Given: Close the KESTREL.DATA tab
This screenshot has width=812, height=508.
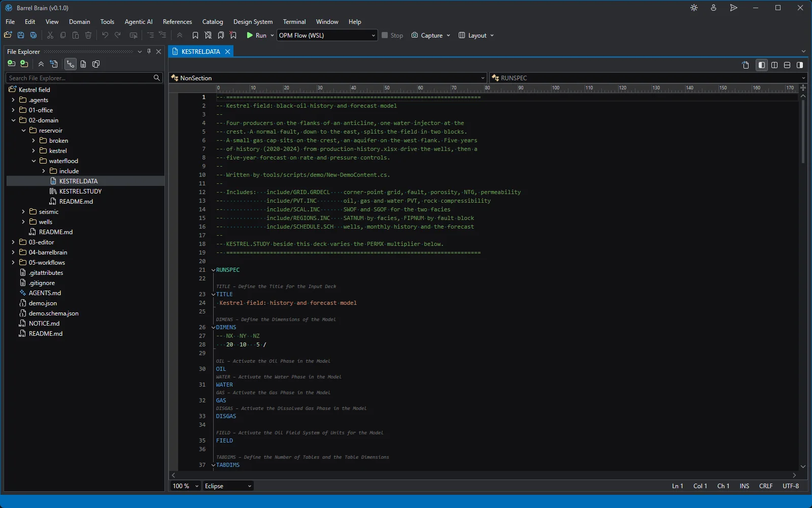Looking at the screenshot, I should coord(228,51).
